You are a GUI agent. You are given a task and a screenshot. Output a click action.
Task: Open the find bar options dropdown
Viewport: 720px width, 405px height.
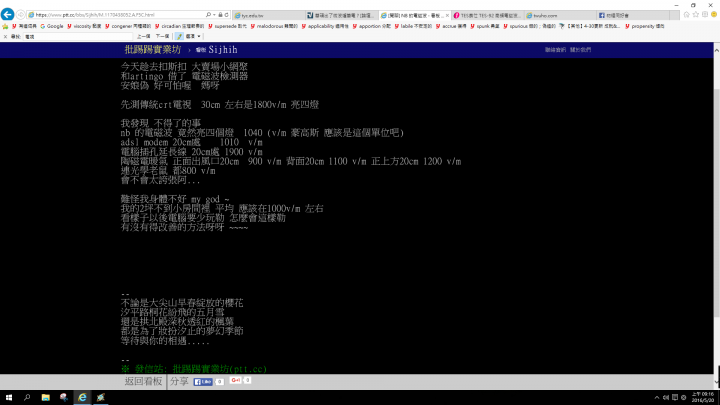[x=193, y=36]
